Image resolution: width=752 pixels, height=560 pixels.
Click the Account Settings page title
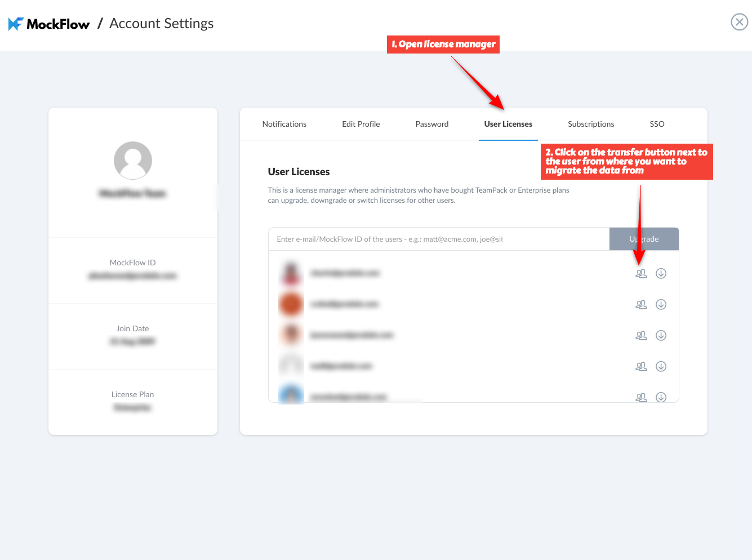tap(162, 24)
